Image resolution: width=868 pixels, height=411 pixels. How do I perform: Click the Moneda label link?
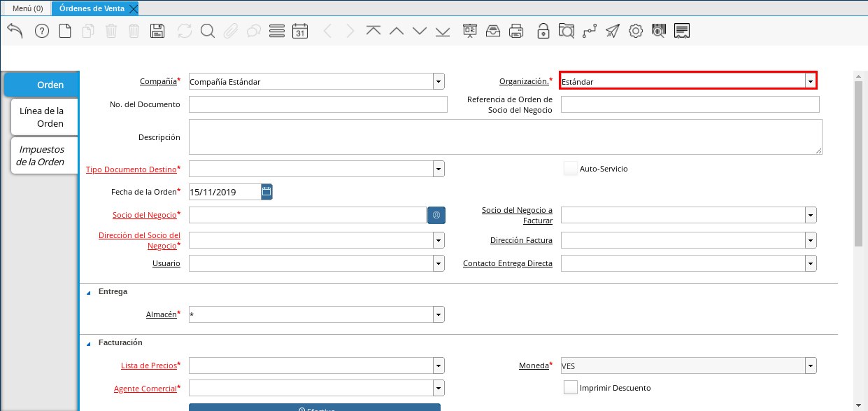click(534, 365)
